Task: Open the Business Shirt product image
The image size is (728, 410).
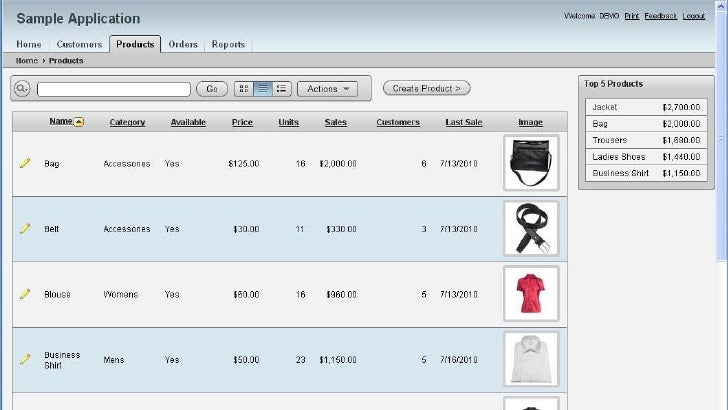Action: pos(531,359)
